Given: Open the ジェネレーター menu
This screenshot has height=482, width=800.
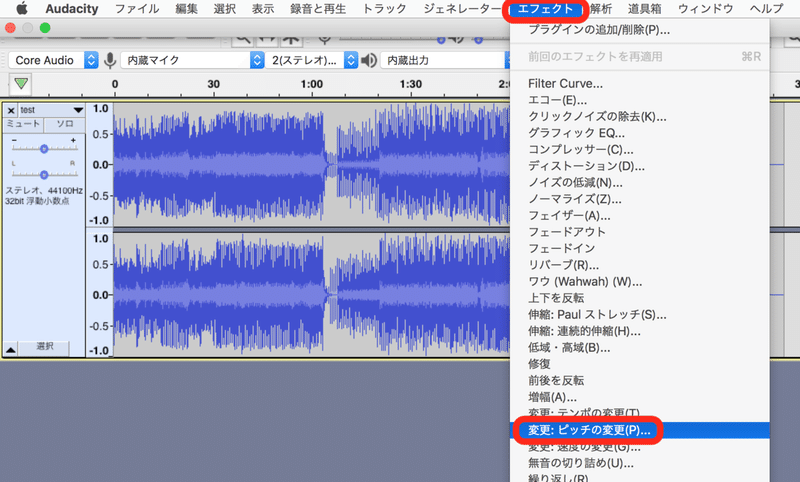Looking at the screenshot, I should tap(462, 9).
